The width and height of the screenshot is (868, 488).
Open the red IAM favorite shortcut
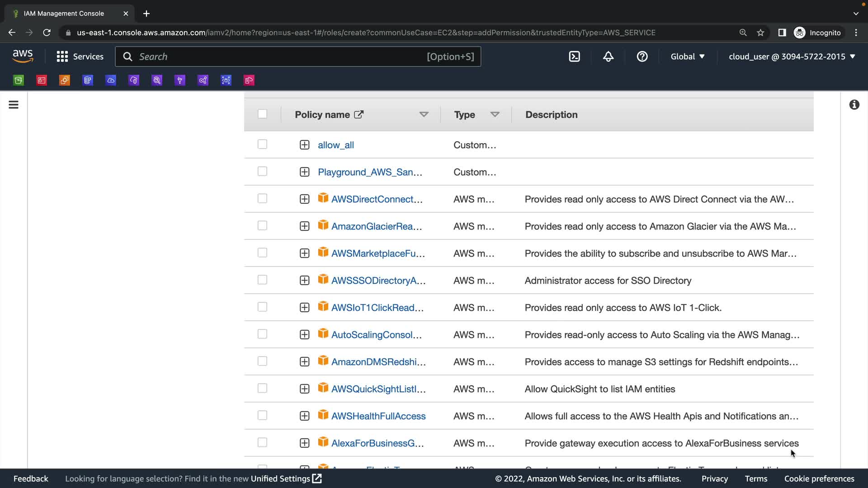42,80
